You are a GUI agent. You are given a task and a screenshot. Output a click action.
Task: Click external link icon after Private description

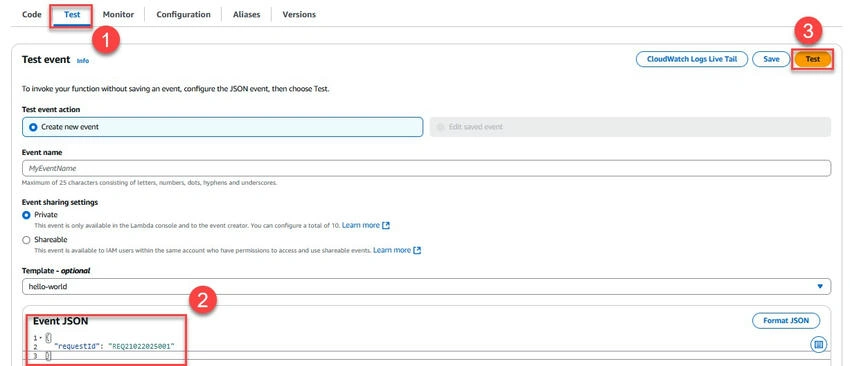point(386,226)
